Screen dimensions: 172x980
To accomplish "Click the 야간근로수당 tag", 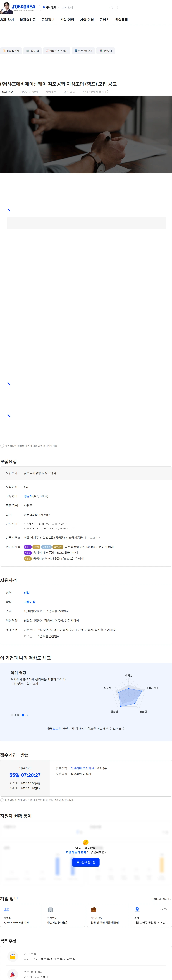I will pos(83,51).
